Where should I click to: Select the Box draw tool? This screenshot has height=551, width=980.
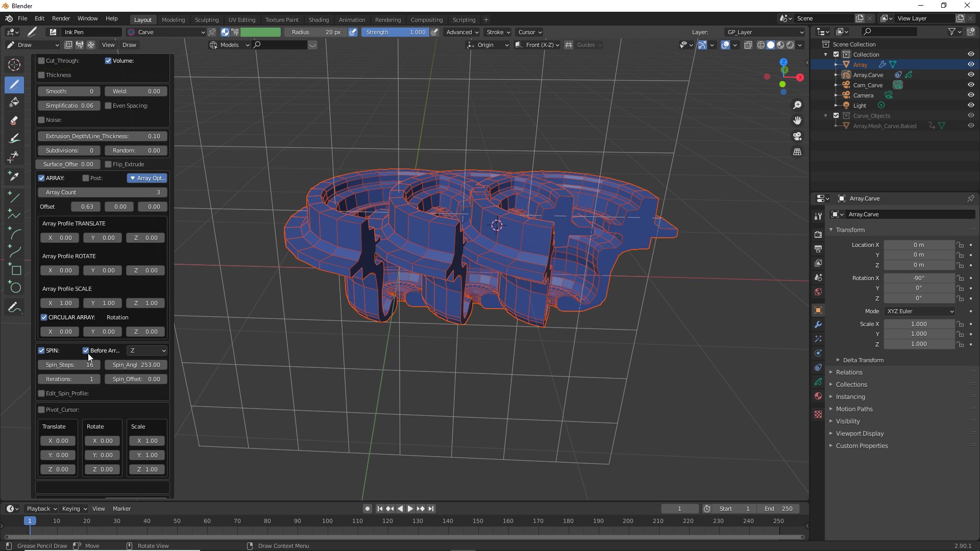pyautogui.click(x=15, y=270)
